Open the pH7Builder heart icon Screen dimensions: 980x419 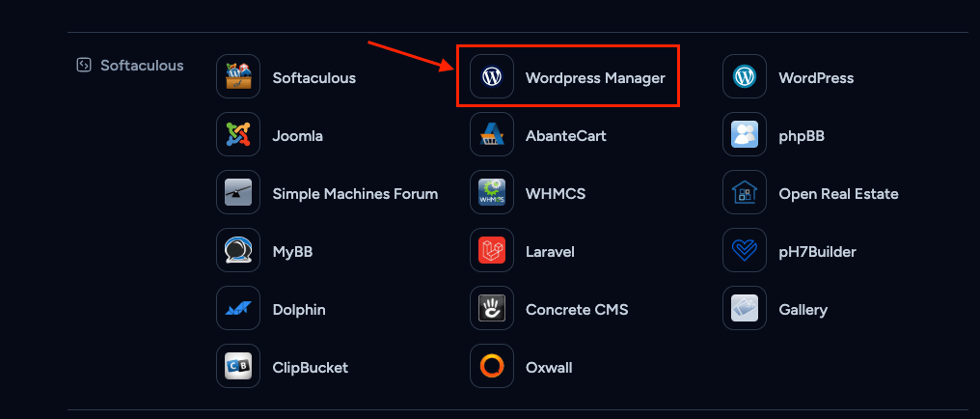[745, 250]
